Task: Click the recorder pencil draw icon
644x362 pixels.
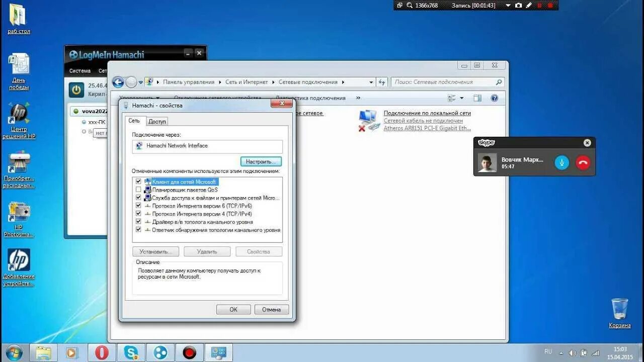Action: pos(529,5)
